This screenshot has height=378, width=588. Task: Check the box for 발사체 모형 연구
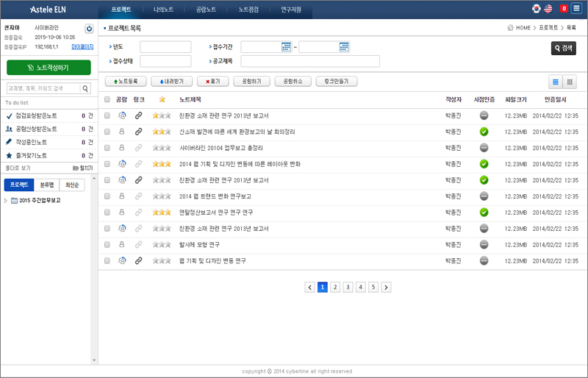(x=107, y=245)
